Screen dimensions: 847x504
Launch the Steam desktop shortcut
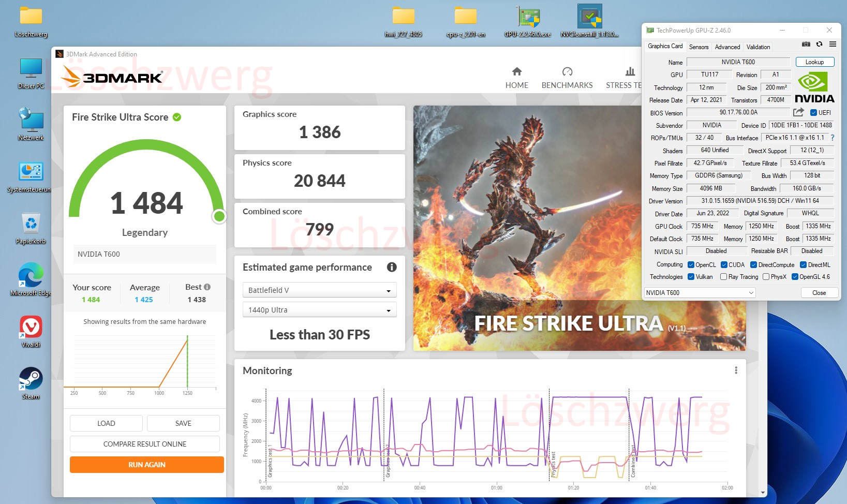(x=31, y=383)
